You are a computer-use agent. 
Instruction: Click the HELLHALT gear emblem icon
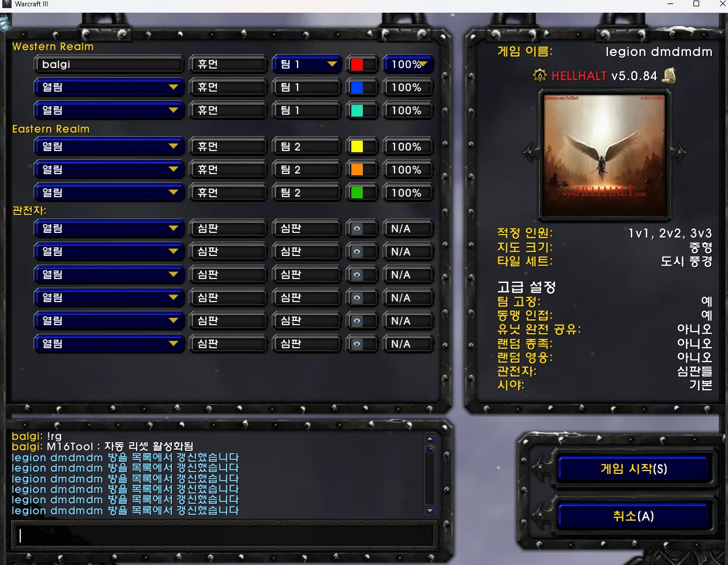(x=539, y=76)
